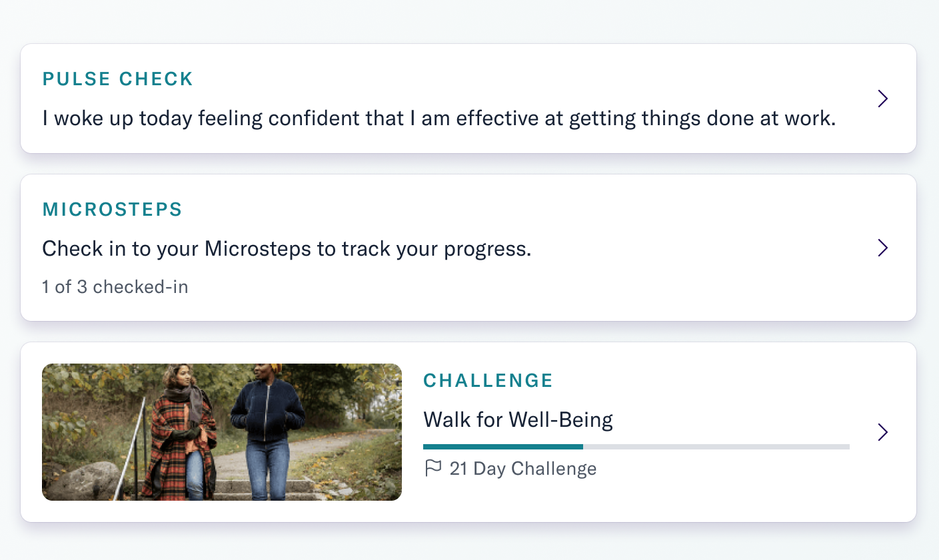
Task: Click the '1 of 3 checked-in' status
Action: (x=115, y=287)
